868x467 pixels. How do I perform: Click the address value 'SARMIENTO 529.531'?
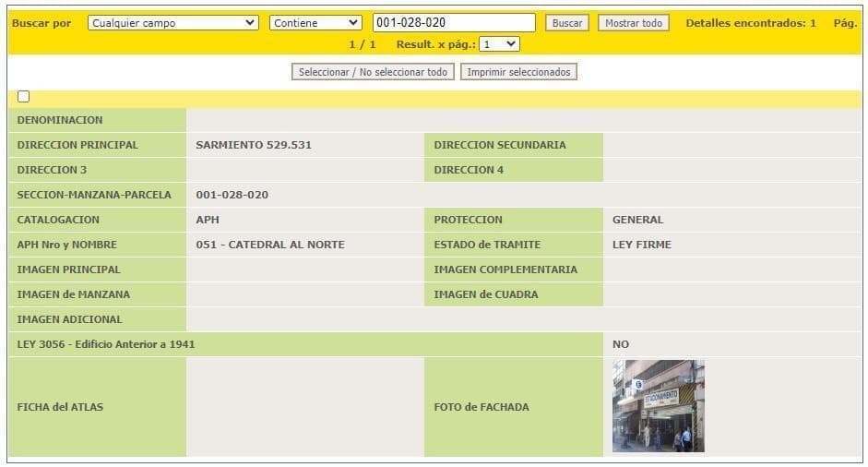pos(254,145)
